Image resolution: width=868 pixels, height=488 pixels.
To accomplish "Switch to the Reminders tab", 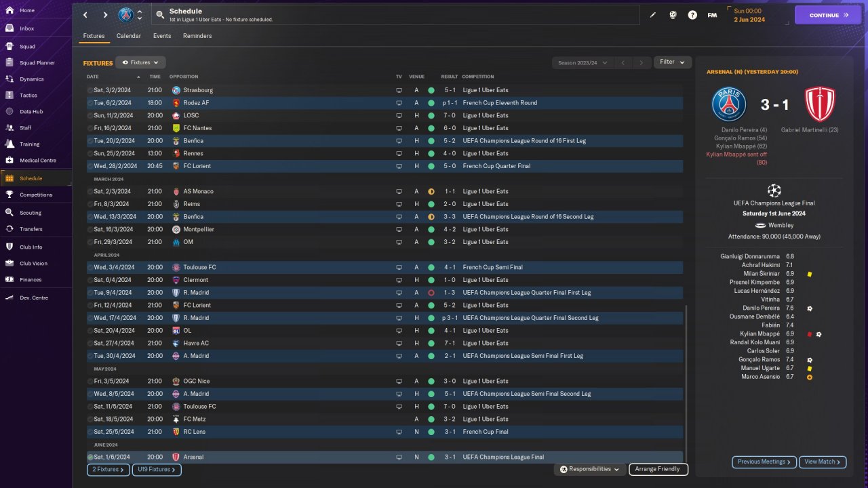I will point(197,36).
